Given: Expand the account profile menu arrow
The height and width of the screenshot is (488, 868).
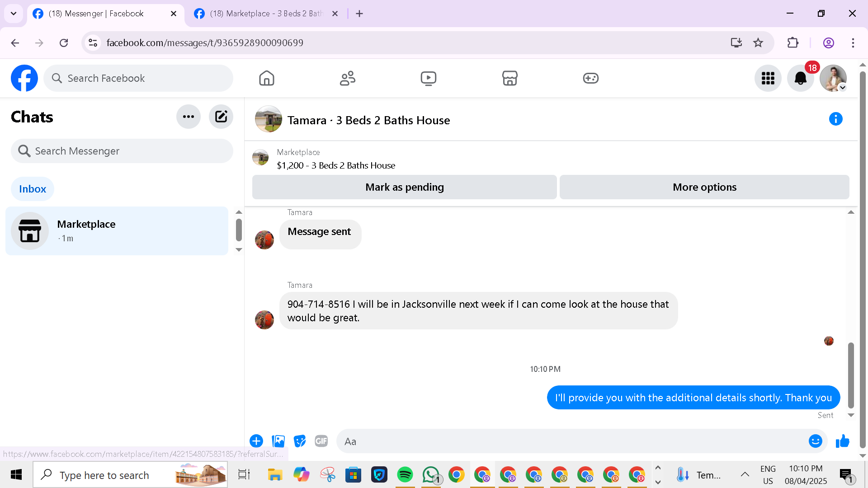Looking at the screenshot, I should coord(843,88).
